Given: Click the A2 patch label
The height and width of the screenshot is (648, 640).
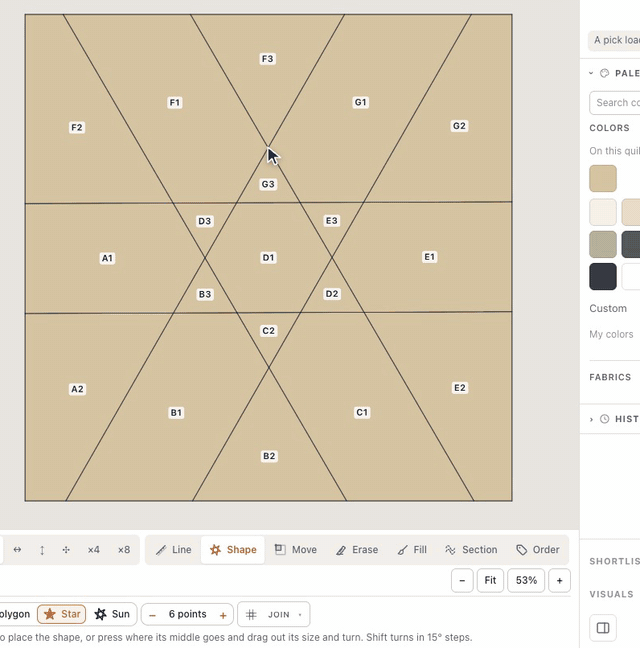Looking at the screenshot, I should coord(77,389).
